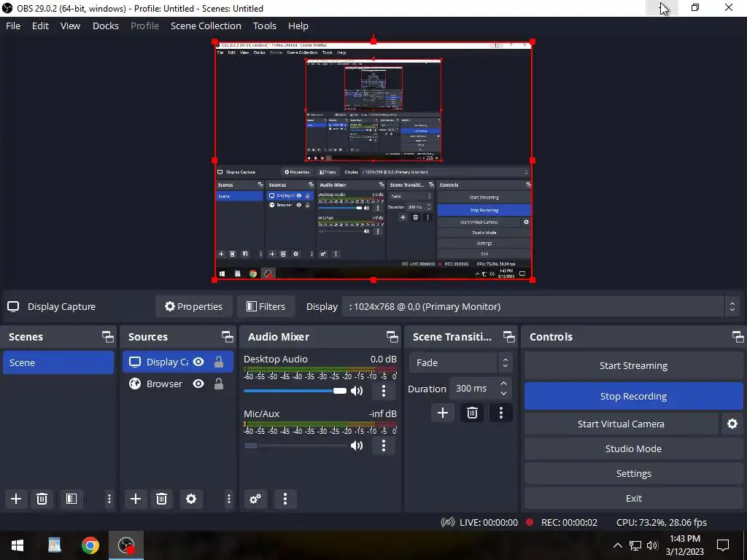Viewport: 747px width, 560px height.
Task: Open Audio Mixer bottom three-dot menu
Action: click(285, 499)
